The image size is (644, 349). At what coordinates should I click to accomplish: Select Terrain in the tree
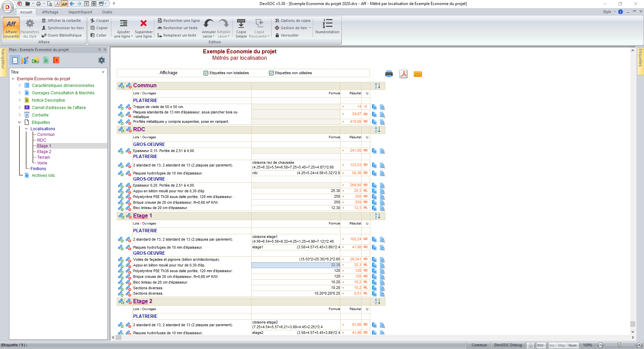pos(43,157)
